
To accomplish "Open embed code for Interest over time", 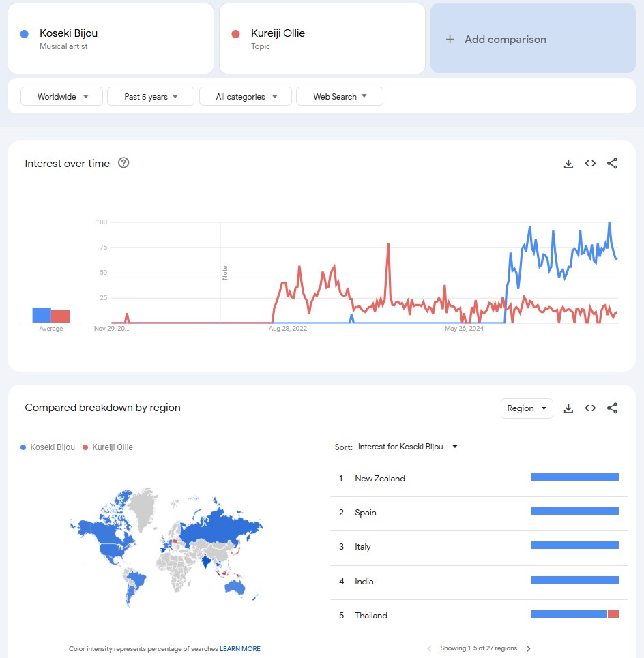I will pyautogui.click(x=590, y=164).
